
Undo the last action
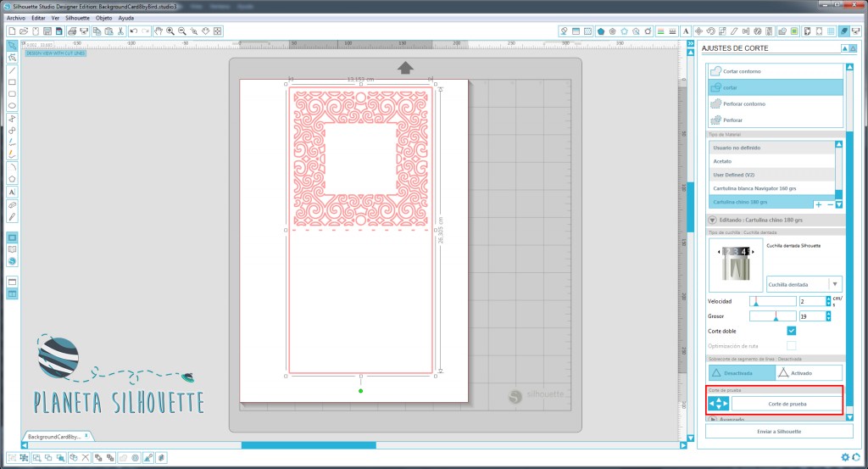tap(134, 31)
